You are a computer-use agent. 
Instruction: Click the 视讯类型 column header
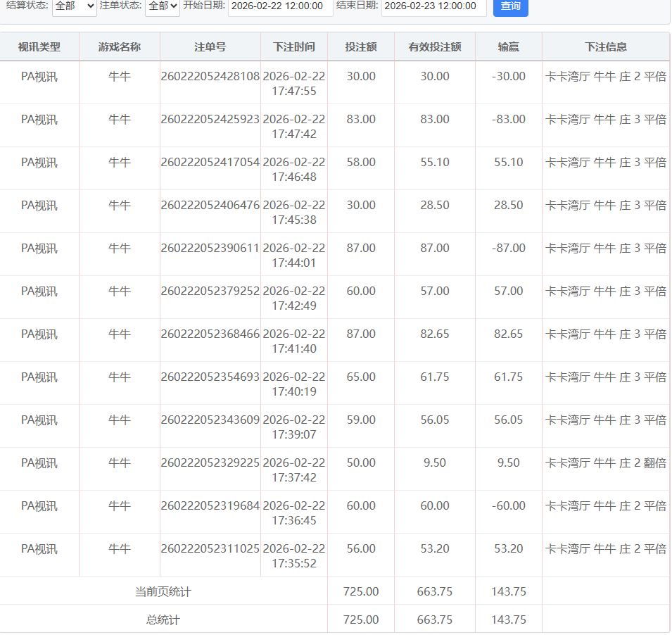click(x=39, y=47)
